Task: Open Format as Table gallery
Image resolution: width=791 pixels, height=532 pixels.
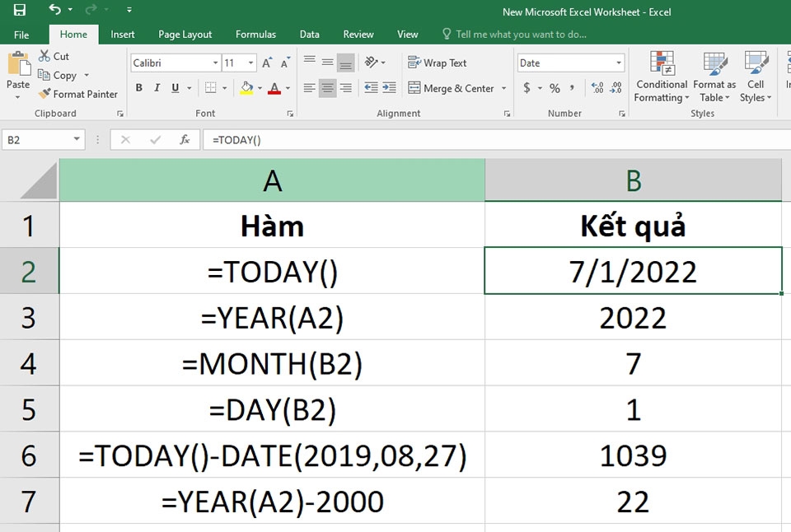Action: click(x=714, y=77)
